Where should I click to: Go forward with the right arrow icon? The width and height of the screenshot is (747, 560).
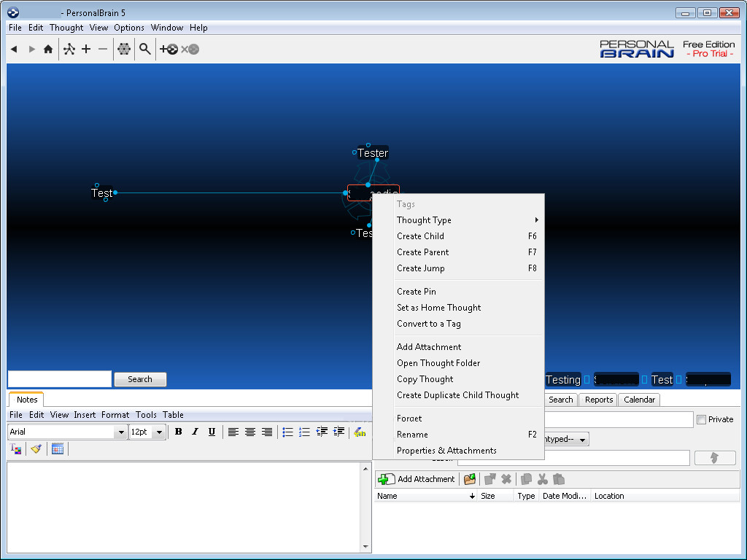click(32, 49)
